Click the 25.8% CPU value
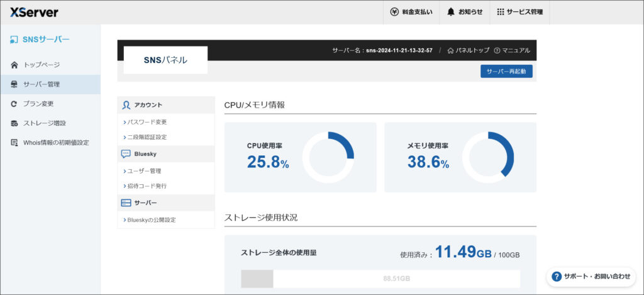 (268, 162)
